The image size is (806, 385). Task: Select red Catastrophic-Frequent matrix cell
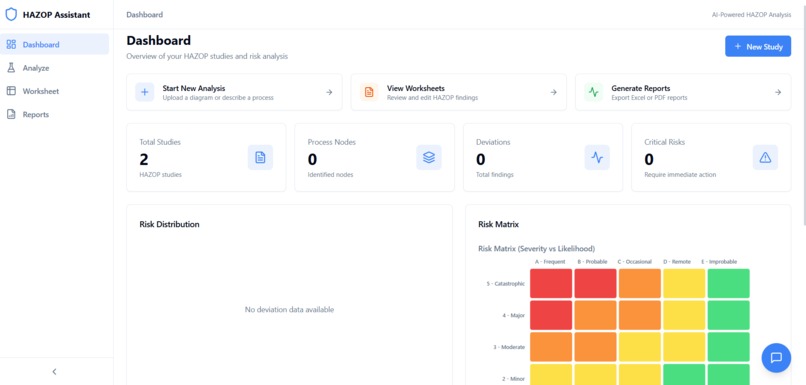(551, 283)
